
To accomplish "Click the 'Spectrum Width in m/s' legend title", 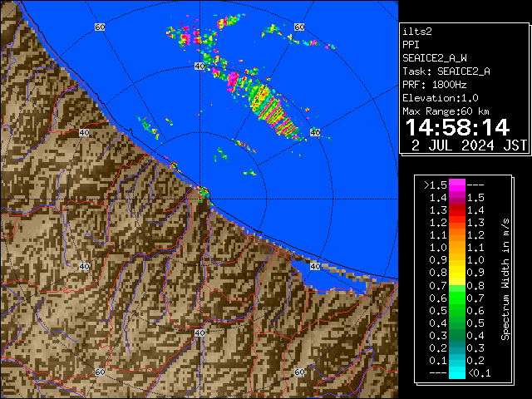I will [505, 279].
